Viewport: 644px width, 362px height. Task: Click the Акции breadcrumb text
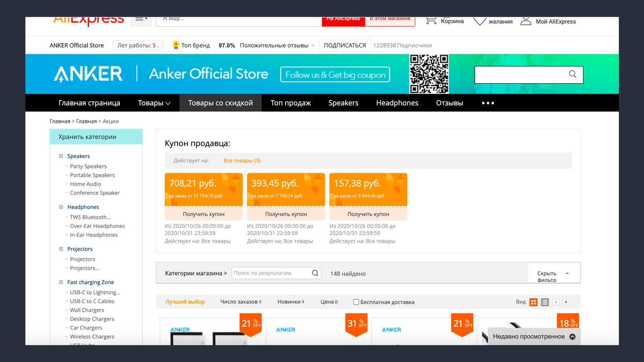[x=111, y=121]
